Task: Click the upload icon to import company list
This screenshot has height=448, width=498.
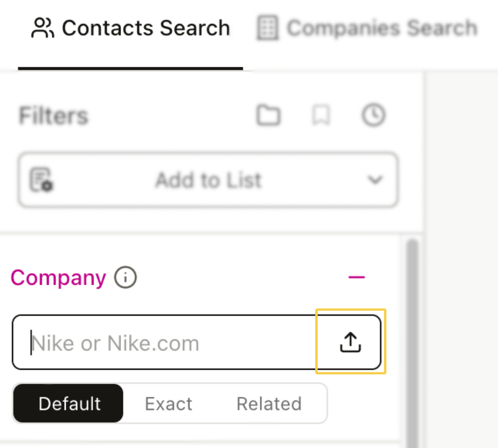Action: pos(350,342)
